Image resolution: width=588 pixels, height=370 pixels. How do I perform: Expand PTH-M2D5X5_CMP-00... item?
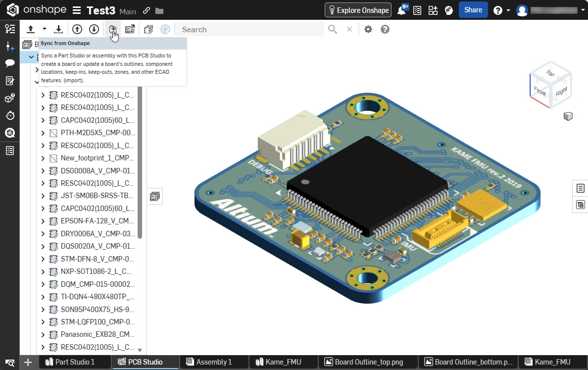click(43, 133)
